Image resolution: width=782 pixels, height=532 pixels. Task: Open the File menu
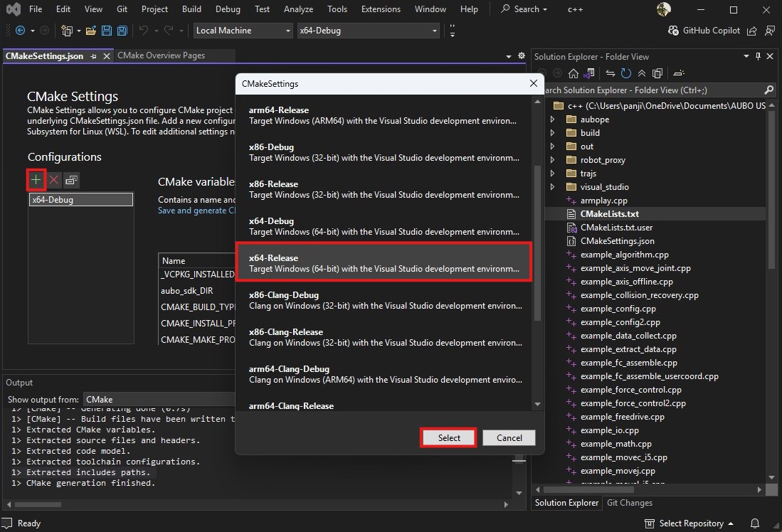(36, 9)
